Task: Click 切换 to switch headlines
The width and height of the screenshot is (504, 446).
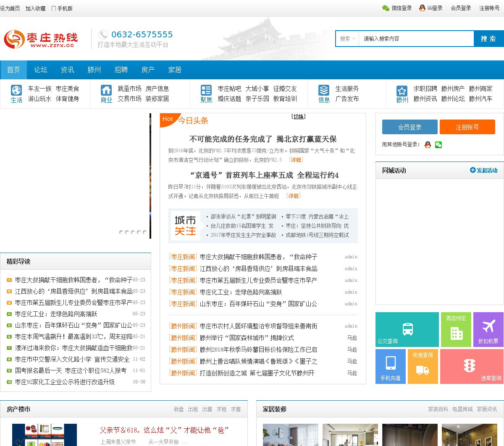Action: (x=298, y=117)
